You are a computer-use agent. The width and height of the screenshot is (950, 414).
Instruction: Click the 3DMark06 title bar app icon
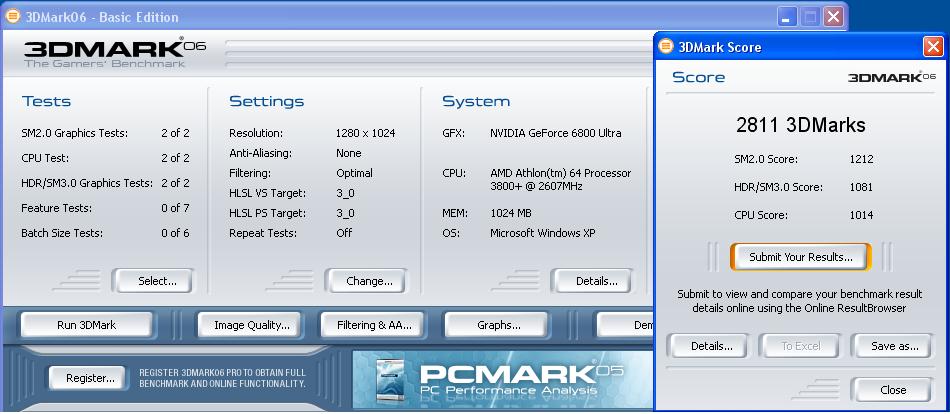[x=13, y=16]
